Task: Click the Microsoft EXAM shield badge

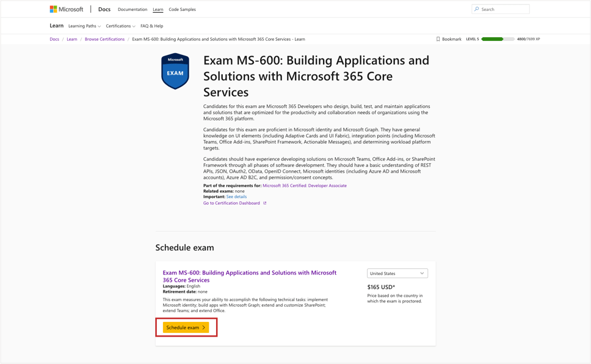Action: (175, 71)
